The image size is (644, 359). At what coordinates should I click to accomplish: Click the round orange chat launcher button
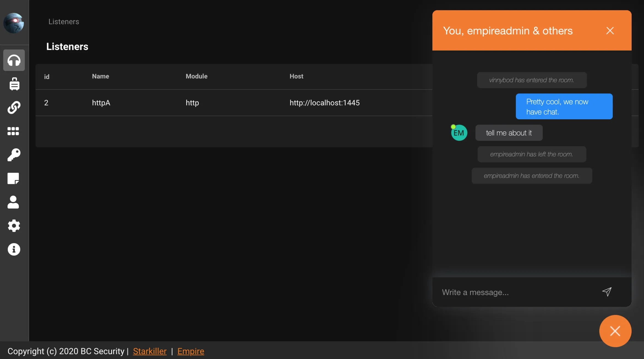click(x=615, y=331)
